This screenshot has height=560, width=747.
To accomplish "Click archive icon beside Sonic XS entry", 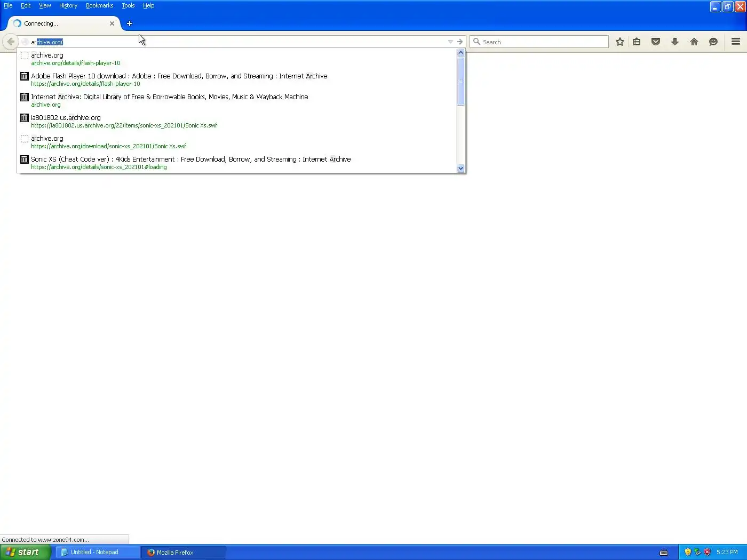I will (x=24, y=159).
